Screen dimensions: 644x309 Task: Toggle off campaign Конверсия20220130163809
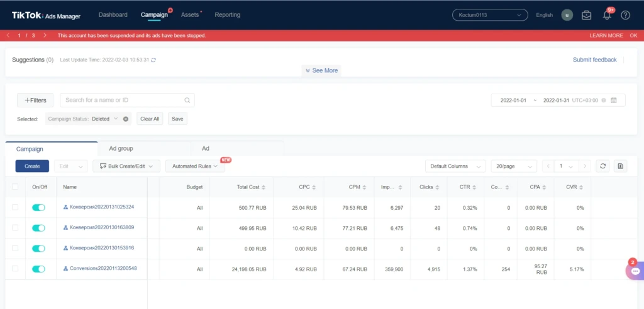tap(38, 228)
